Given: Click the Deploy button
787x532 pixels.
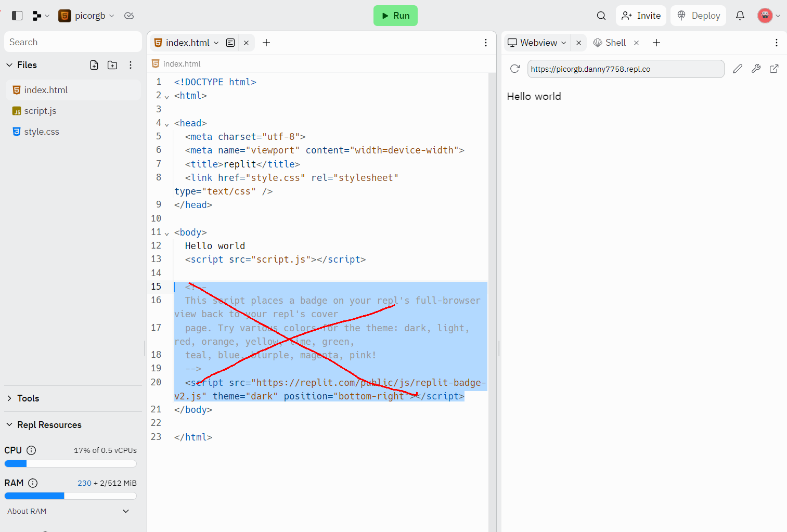Looking at the screenshot, I should [x=699, y=16].
